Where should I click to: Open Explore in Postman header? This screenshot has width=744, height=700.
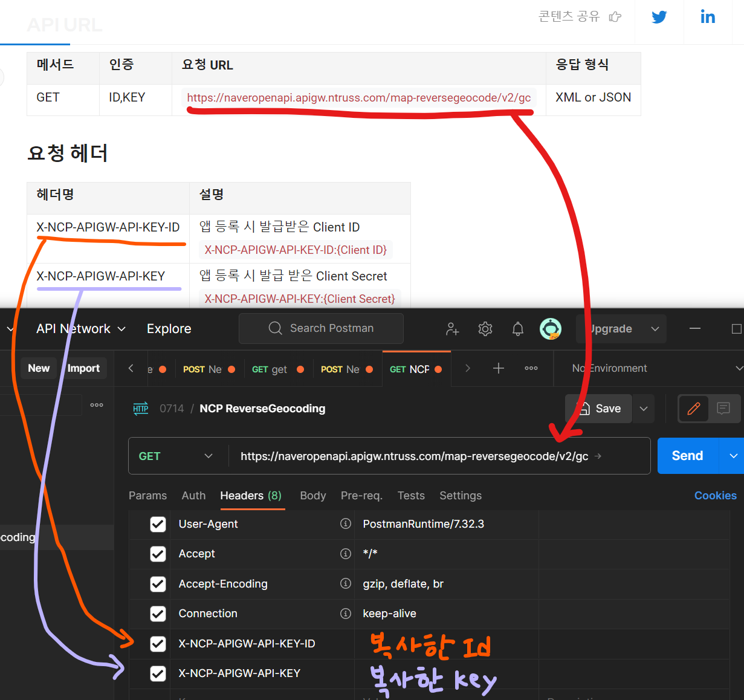(169, 329)
